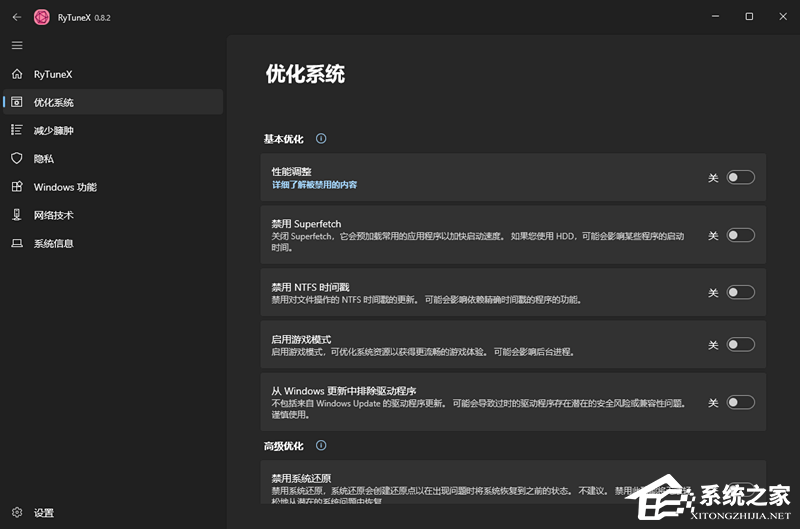Click the 优化系统 page title

(x=305, y=74)
